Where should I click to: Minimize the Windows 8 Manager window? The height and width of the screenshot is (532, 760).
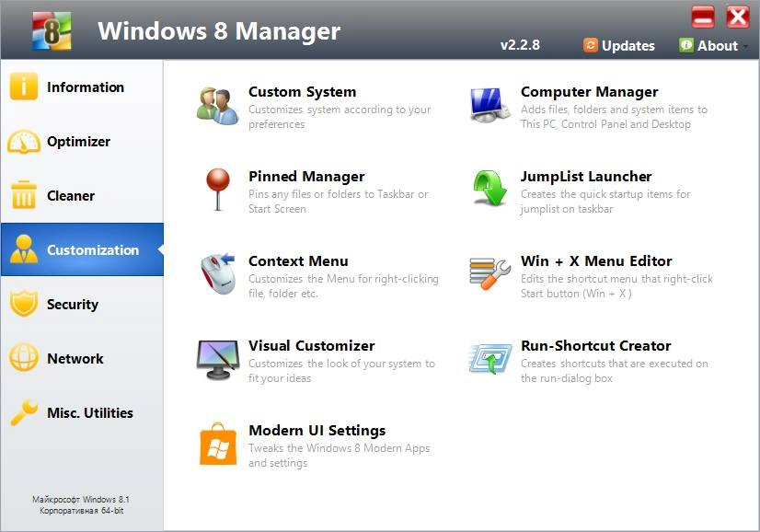703,17
